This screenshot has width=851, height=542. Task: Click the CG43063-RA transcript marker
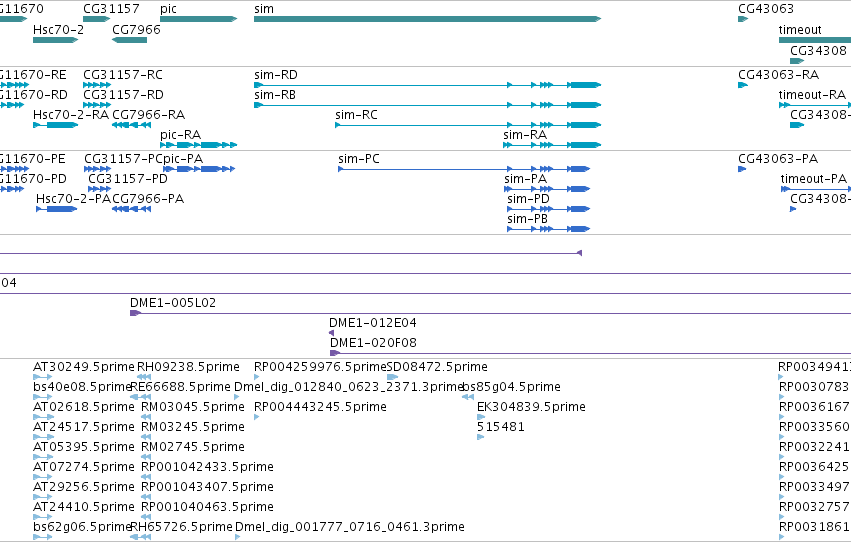pyautogui.click(x=743, y=85)
